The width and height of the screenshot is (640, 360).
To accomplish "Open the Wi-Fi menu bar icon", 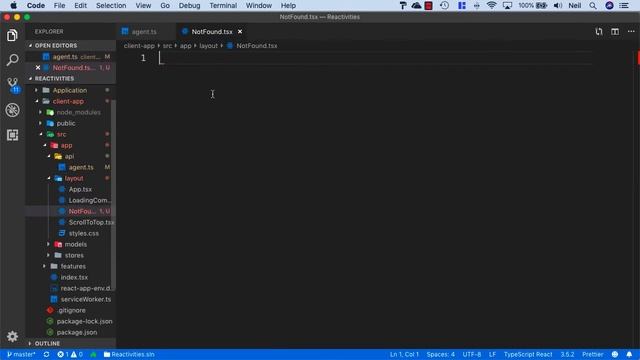I will [491, 5].
